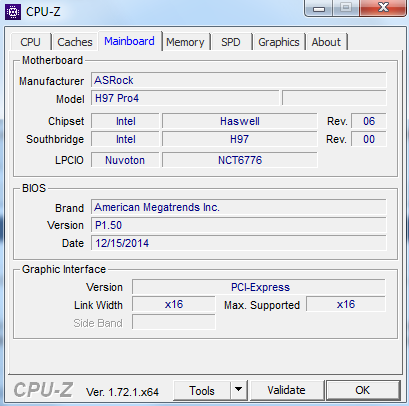Viewport: 409px width, 406px height.
Task: Click the American Megatrends Inc. brand field
Action: click(239, 207)
